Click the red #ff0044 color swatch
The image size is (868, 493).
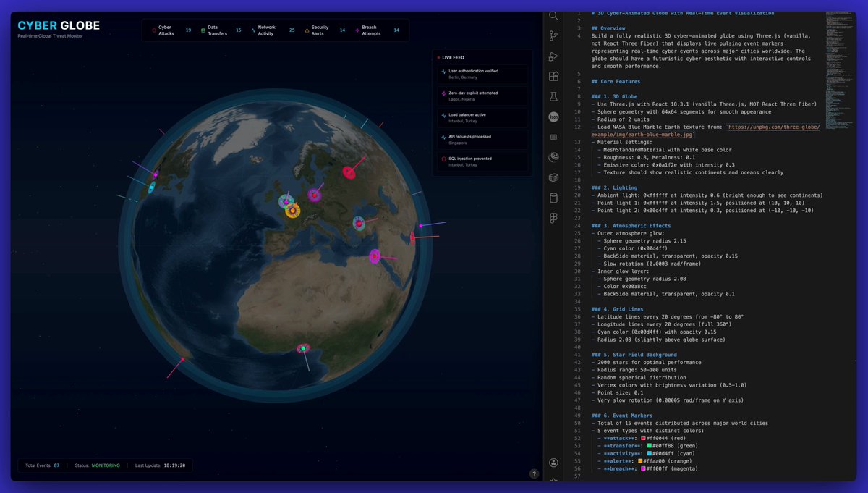[642, 438]
